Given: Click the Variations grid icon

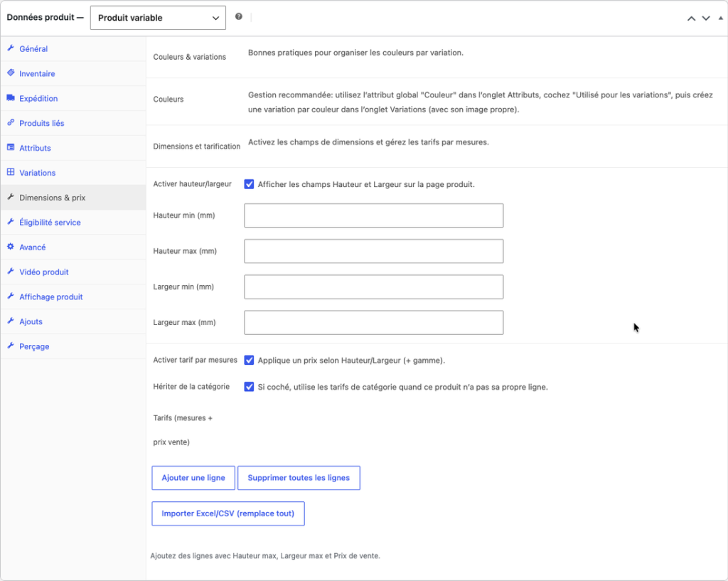Looking at the screenshot, I should point(11,172).
